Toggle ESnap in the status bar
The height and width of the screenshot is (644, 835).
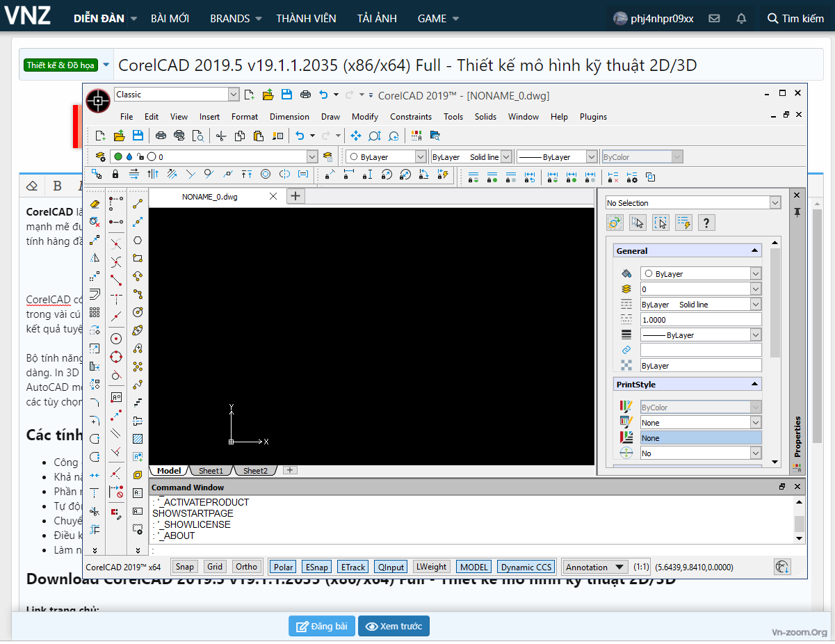point(317,567)
